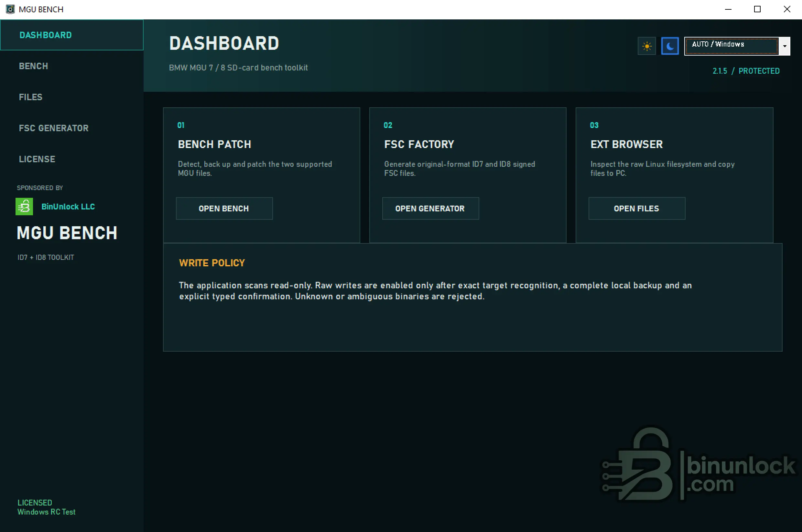
Task: Navigate to FSC Generator
Action: [x=71, y=128]
